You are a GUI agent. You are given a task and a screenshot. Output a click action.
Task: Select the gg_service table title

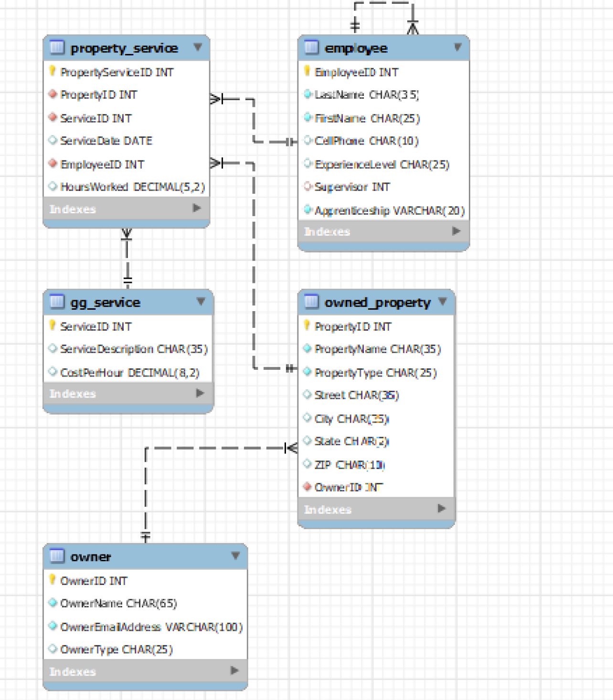click(x=105, y=303)
